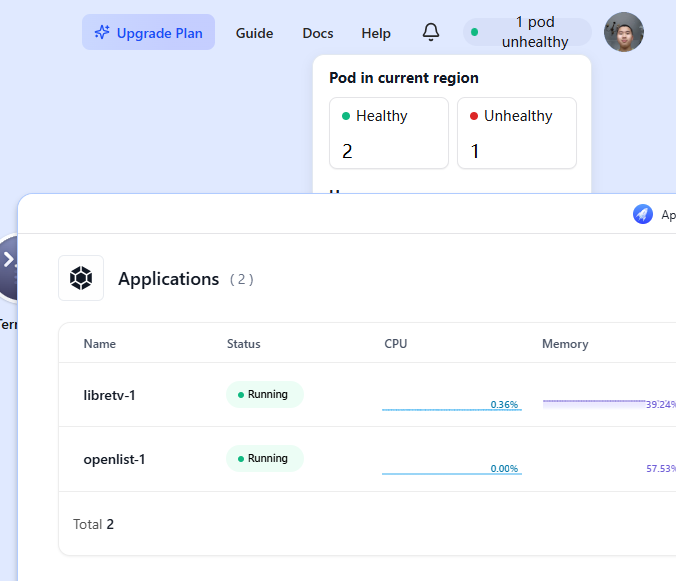
Task: Open the user avatar menu
Action: click(623, 32)
